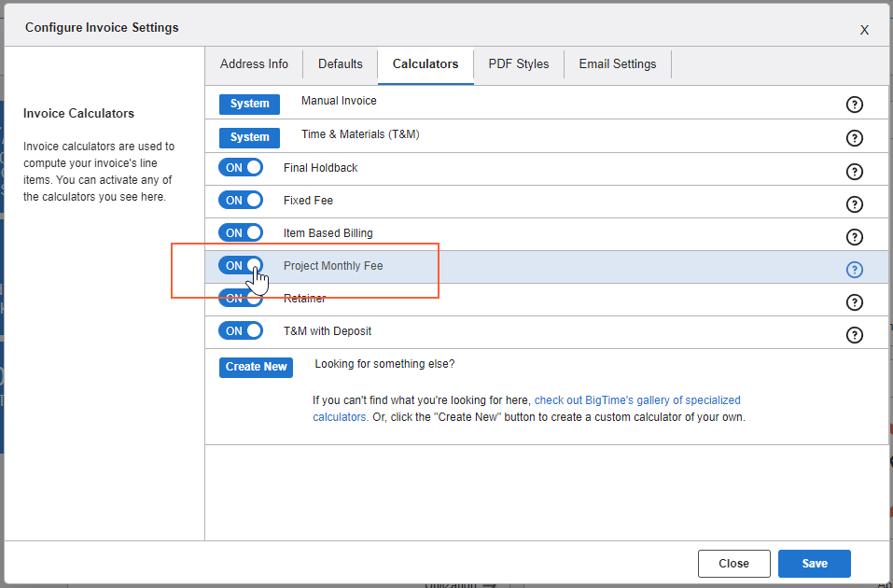Show help for Project Monthly Fee

854,270
